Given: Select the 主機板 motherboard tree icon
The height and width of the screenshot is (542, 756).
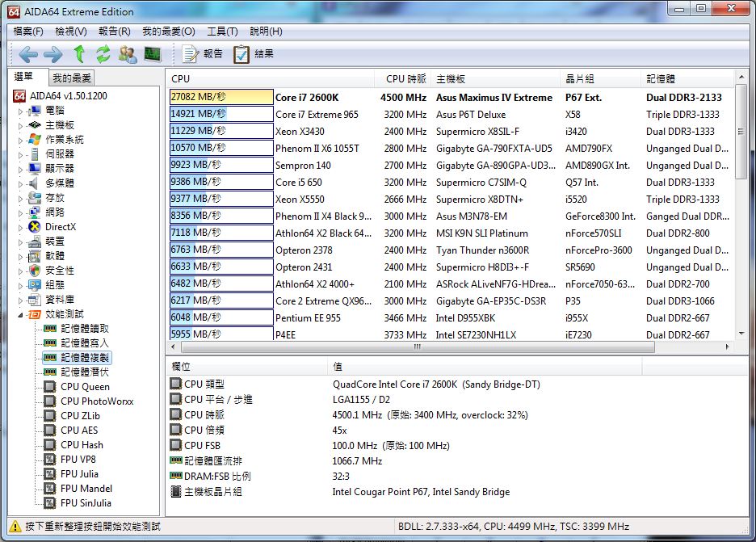Looking at the screenshot, I should pos(34,125).
